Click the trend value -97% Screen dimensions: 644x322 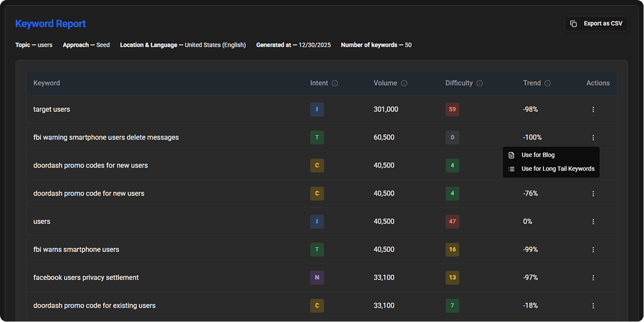click(530, 278)
